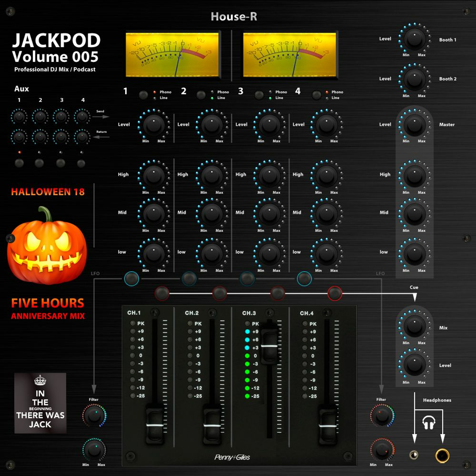476x476 pixels.
Task: Click channel 1 Level knob
Action: tap(154, 125)
